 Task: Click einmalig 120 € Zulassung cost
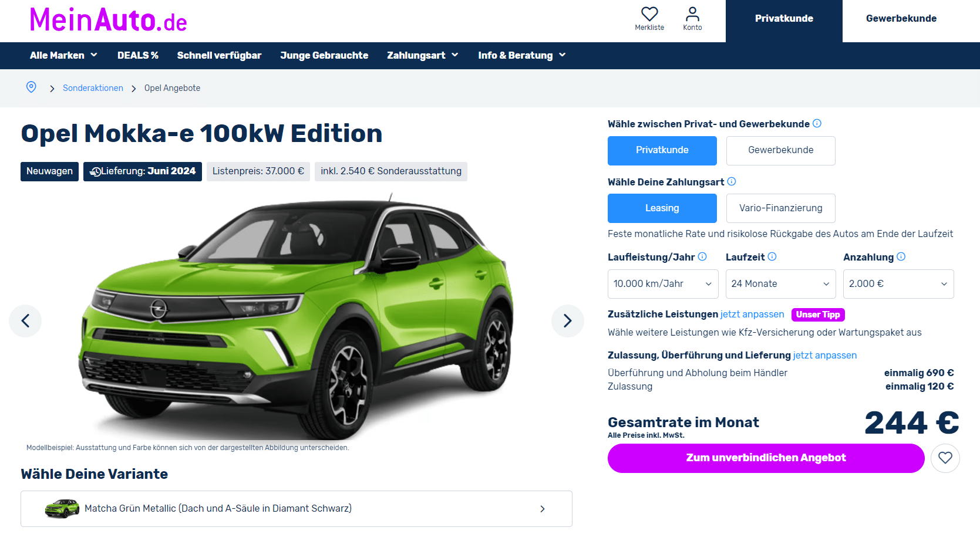[920, 387]
